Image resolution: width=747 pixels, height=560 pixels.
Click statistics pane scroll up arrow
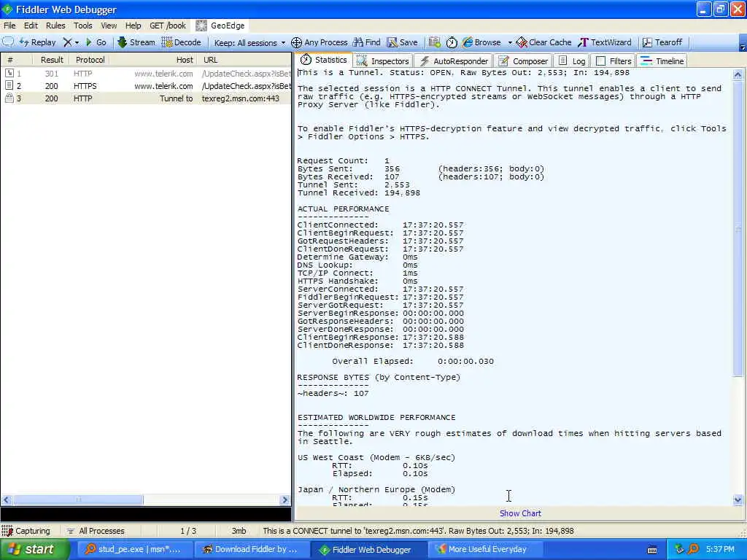[x=738, y=74]
